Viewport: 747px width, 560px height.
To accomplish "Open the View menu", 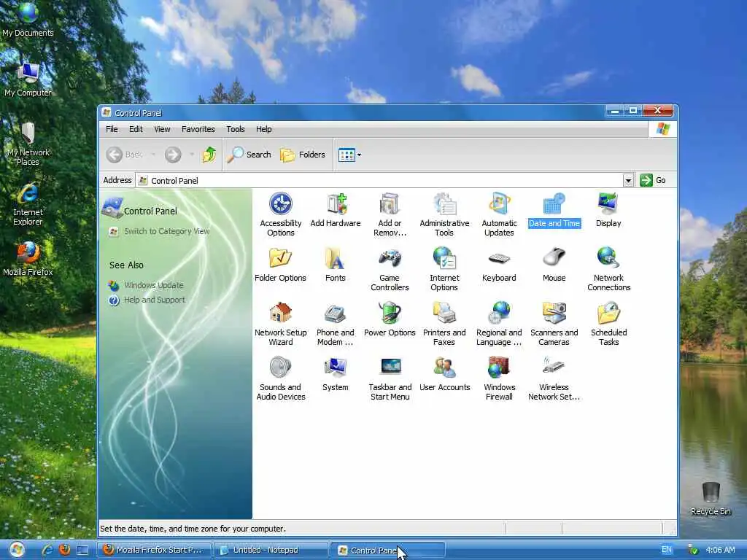I will [x=162, y=129].
